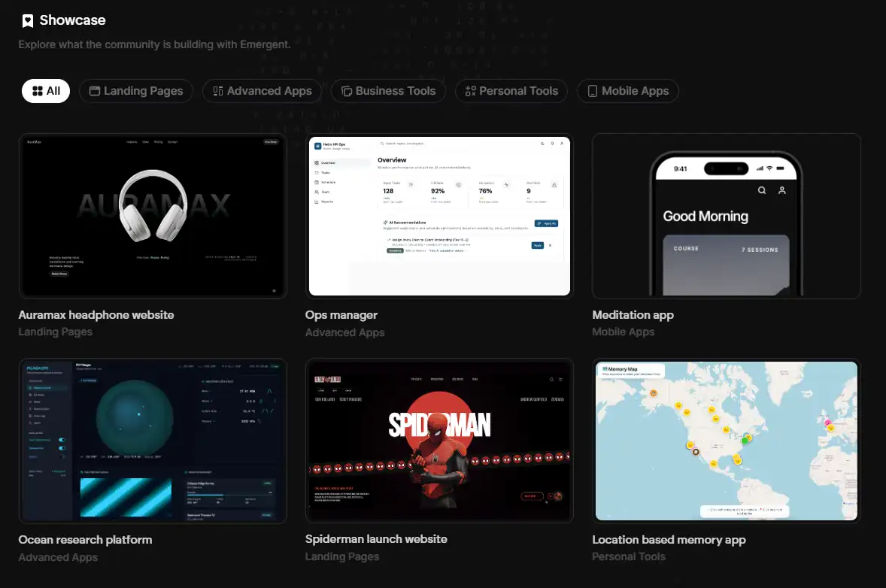Toggle the second layer switch in Ocean research preview
Viewport: 886px width, 588px height.
[x=62, y=447]
